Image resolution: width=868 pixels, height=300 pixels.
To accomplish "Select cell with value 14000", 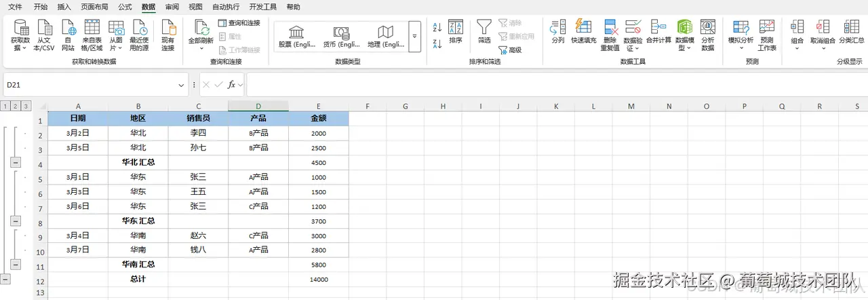I will click(319, 279).
